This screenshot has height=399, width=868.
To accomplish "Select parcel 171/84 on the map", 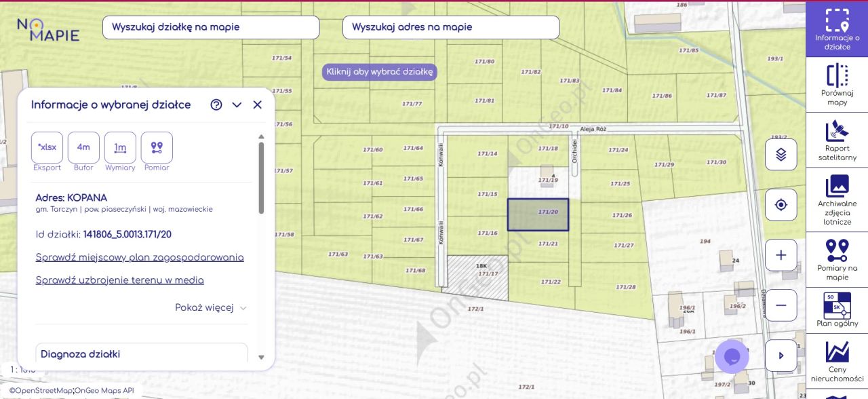I will pos(612,90).
